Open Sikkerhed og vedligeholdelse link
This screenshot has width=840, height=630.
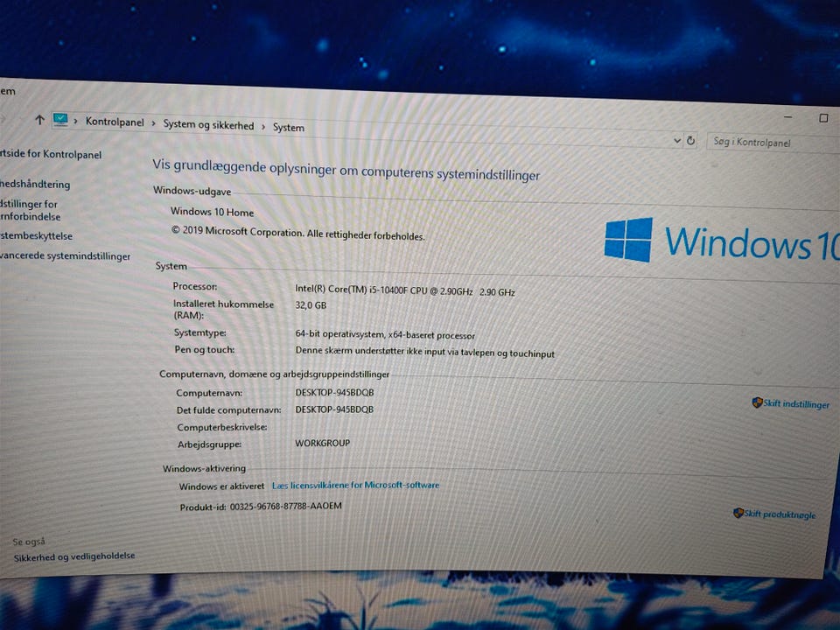(x=74, y=556)
